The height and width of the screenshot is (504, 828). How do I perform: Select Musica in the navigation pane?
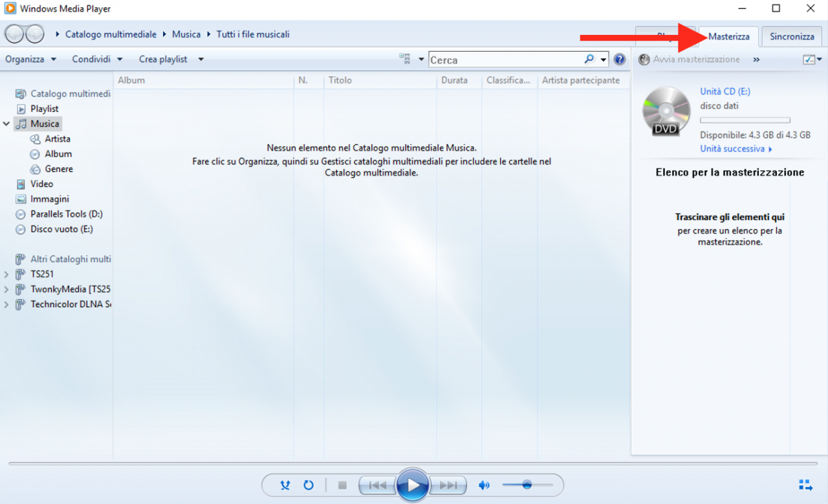(38, 124)
